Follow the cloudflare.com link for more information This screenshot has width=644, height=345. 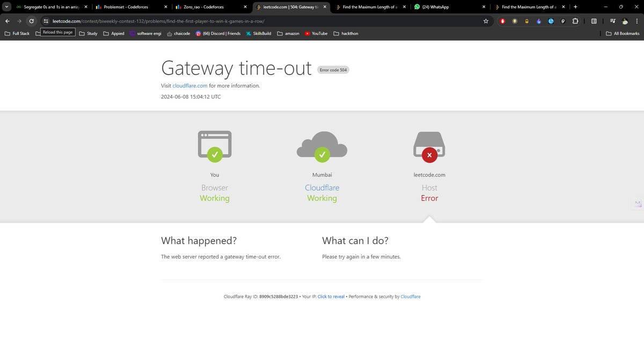(190, 86)
